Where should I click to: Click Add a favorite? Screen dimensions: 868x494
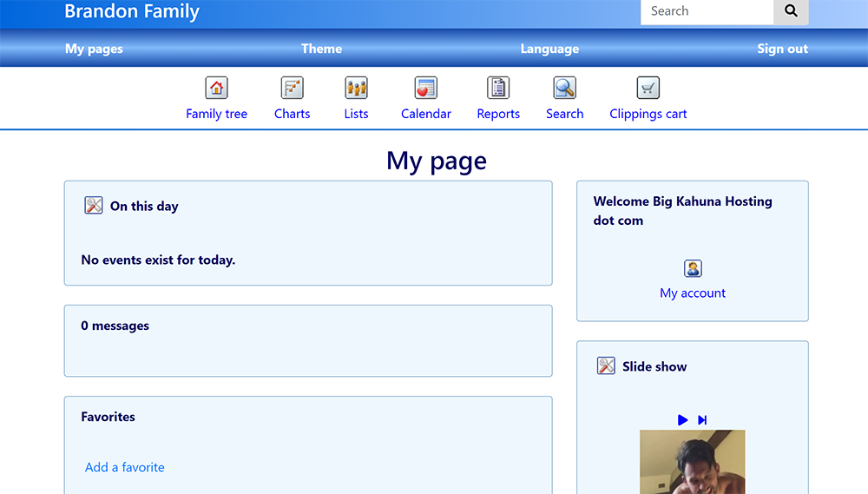pyautogui.click(x=124, y=467)
